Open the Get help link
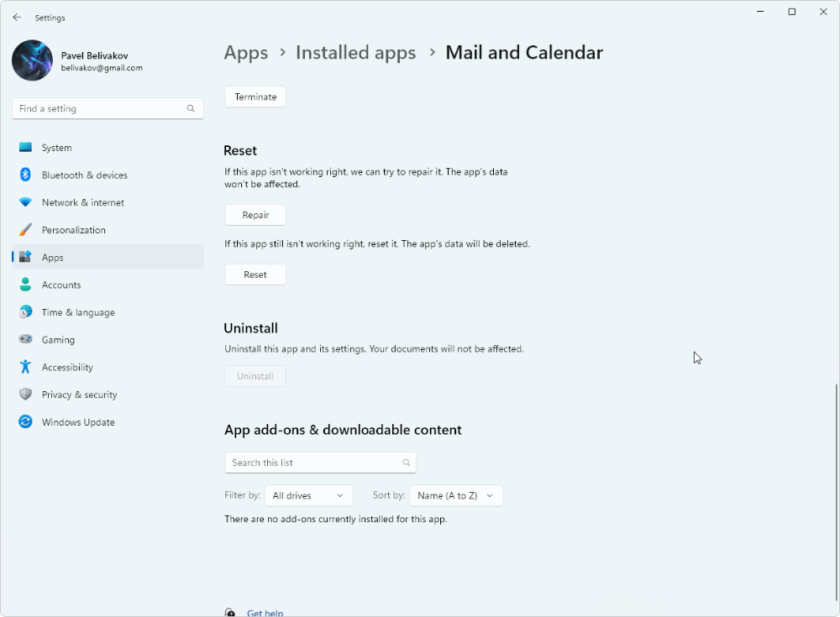This screenshot has height=617, width=840. click(x=265, y=613)
